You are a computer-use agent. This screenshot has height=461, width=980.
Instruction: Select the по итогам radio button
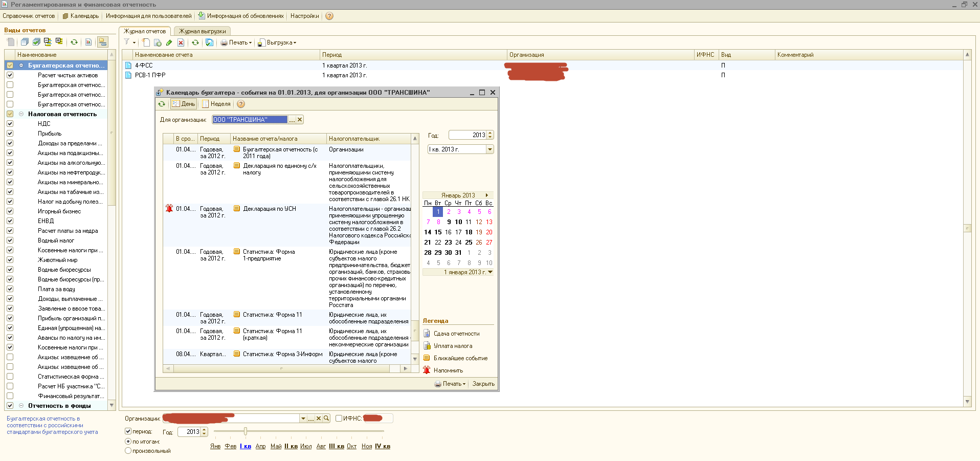coord(128,441)
